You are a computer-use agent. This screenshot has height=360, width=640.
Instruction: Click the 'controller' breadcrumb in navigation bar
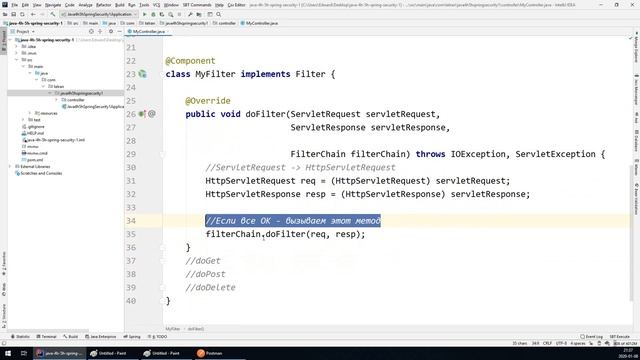(x=224, y=23)
